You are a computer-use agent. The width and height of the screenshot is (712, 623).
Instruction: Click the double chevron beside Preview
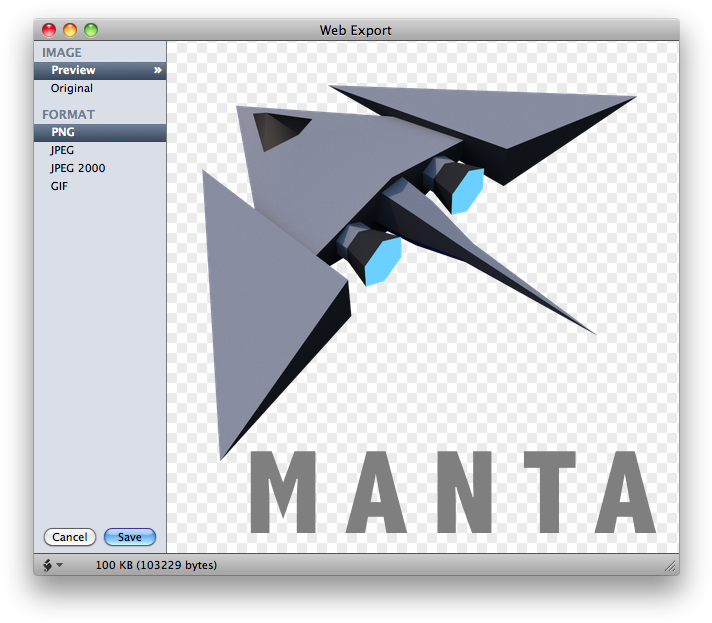click(158, 70)
